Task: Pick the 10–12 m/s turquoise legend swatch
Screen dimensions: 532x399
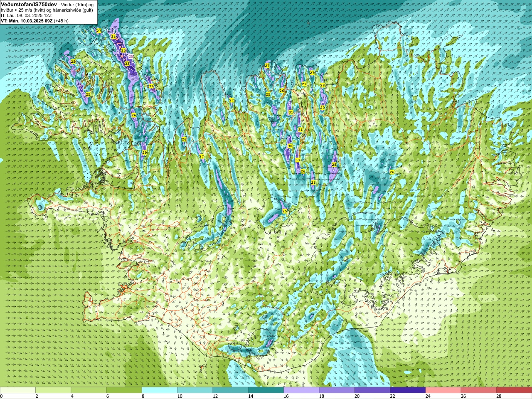Action: (195, 390)
